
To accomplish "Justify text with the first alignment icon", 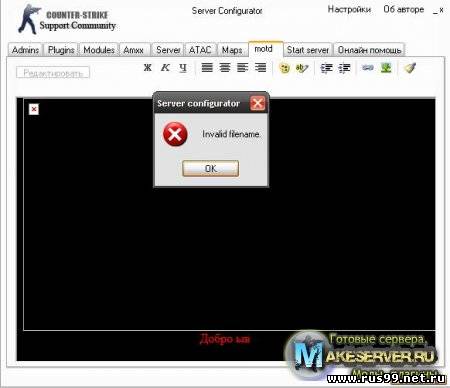I will [x=207, y=68].
